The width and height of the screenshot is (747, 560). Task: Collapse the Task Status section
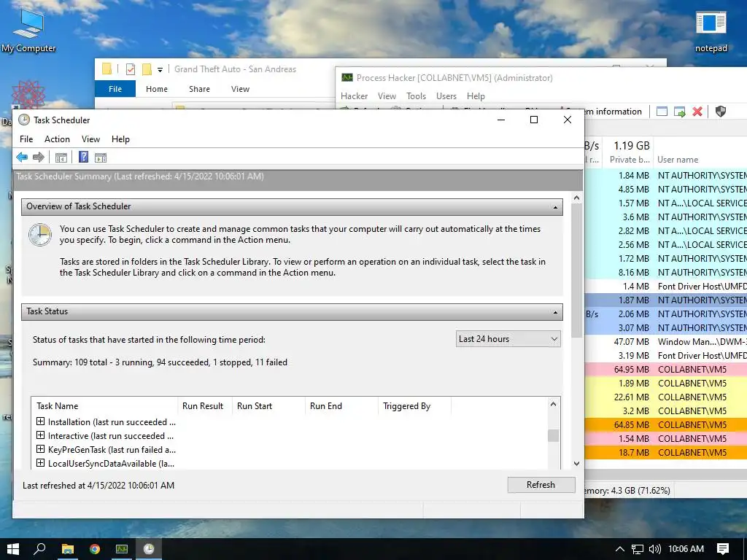[x=555, y=312]
